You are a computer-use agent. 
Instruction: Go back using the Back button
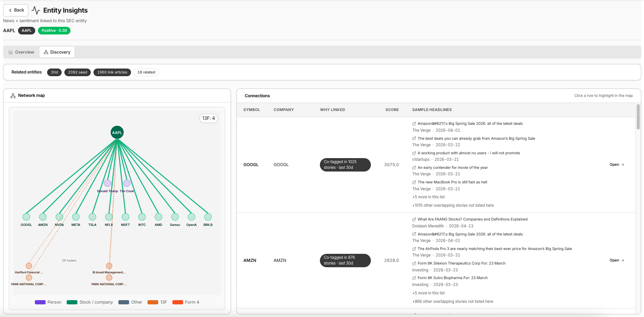[x=16, y=10]
